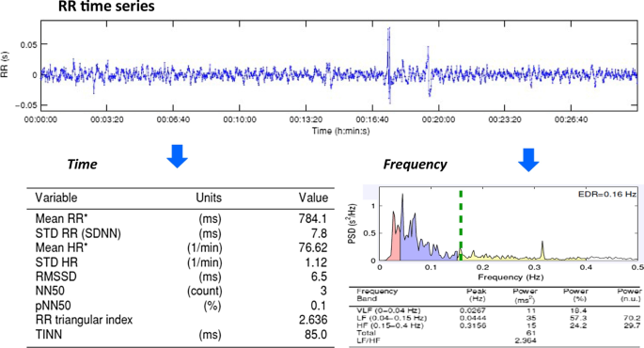644x348 pixels.
Task: Click the RMSSD value 6.5
Action: [319, 277]
